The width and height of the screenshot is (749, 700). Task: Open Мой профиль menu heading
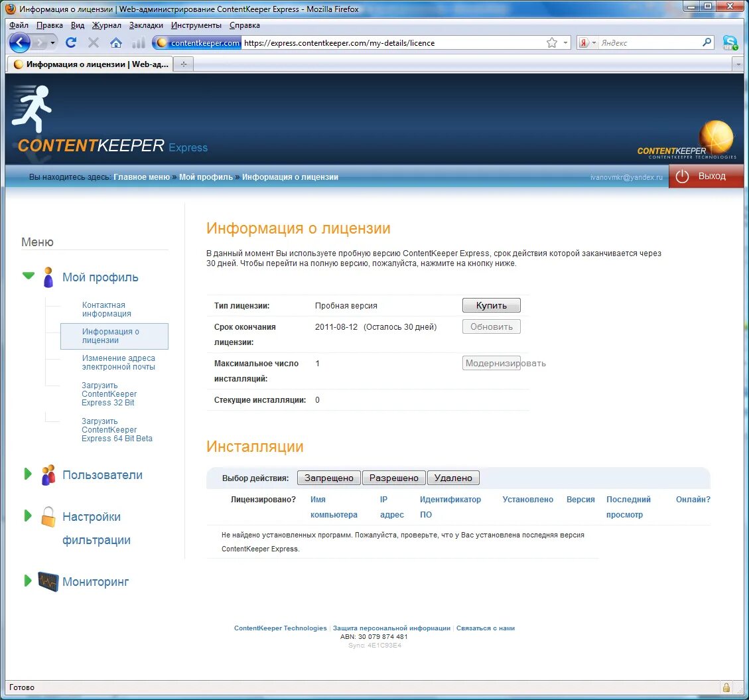pyautogui.click(x=100, y=277)
